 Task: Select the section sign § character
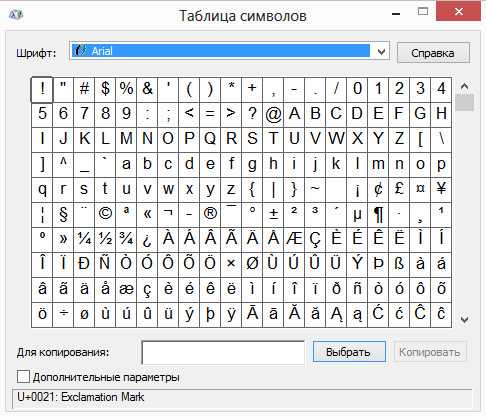(63, 214)
